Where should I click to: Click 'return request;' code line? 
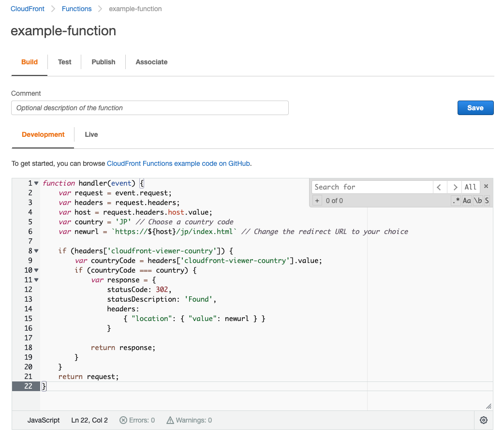tap(89, 377)
